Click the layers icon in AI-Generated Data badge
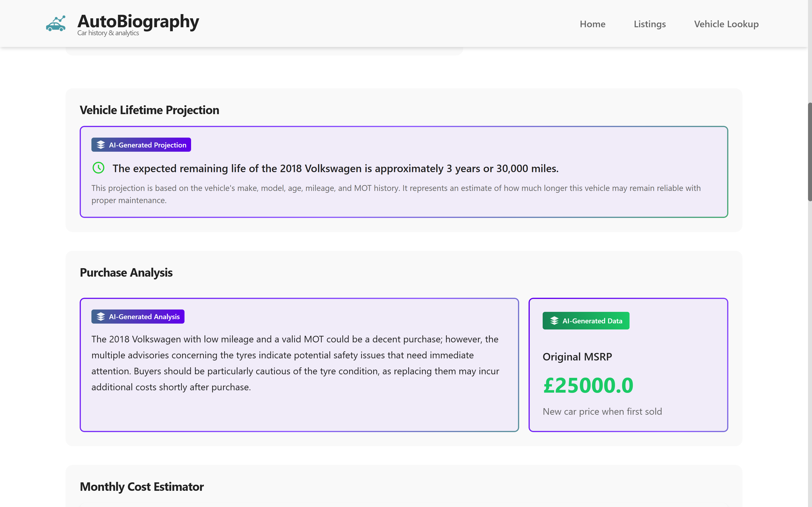The image size is (812, 507). tap(554, 321)
